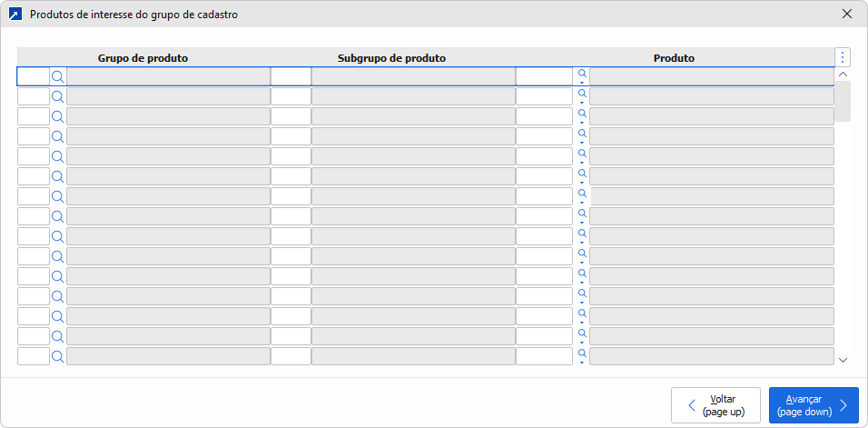Click the Avançar (page down) button

[x=814, y=405]
